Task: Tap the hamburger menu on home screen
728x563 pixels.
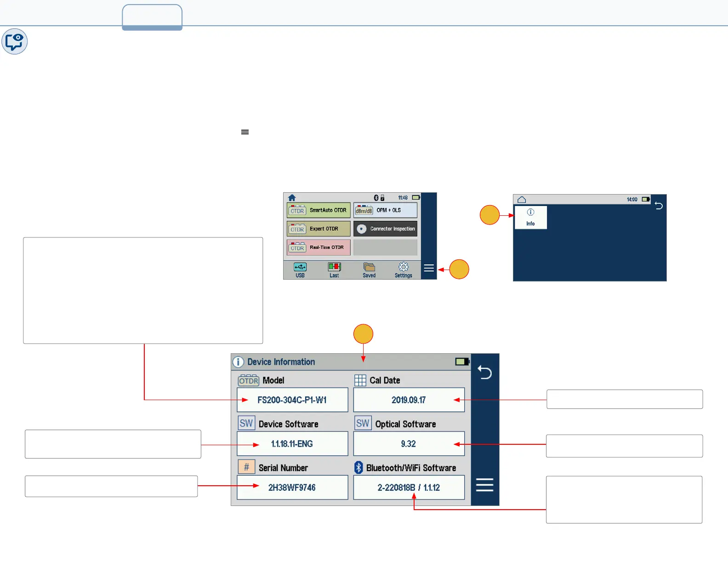Action: [429, 268]
